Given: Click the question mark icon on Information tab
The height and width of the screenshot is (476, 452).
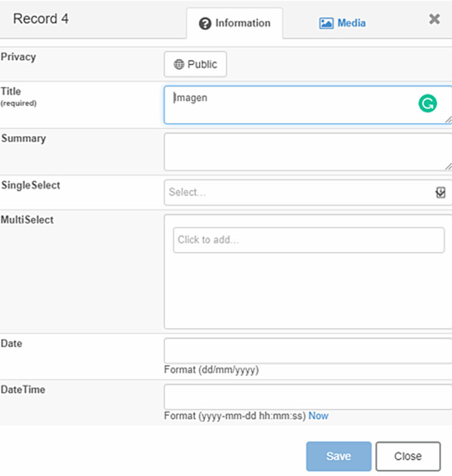Looking at the screenshot, I should pyautogui.click(x=205, y=23).
